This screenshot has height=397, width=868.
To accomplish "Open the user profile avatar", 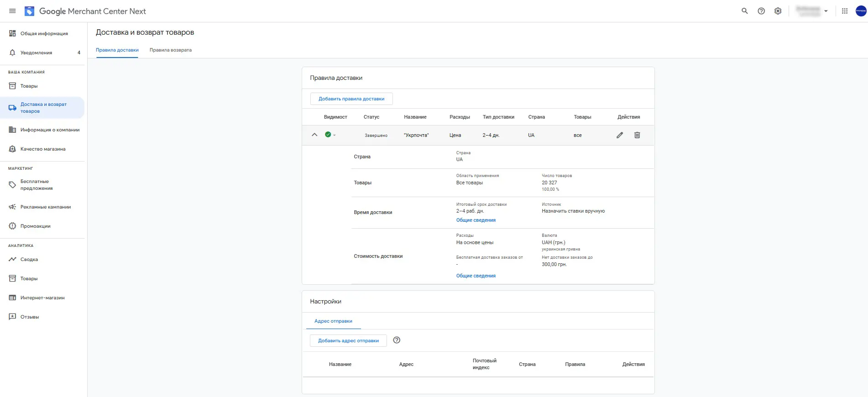I will 861,11.
